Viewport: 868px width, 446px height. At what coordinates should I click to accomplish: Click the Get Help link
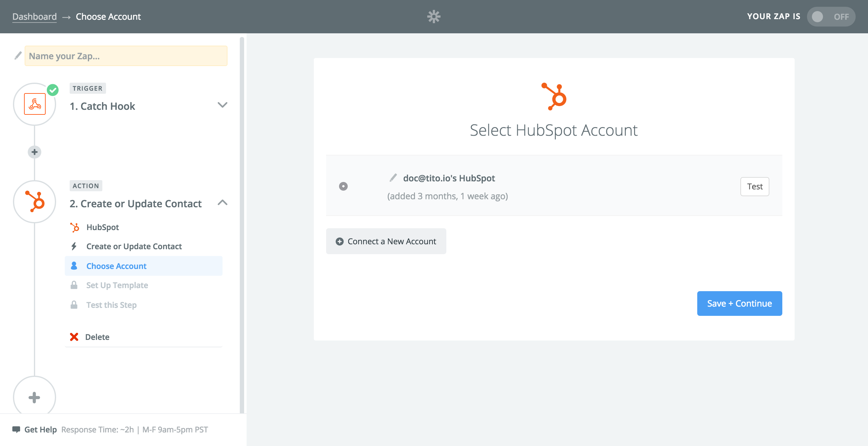tap(40, 429)
